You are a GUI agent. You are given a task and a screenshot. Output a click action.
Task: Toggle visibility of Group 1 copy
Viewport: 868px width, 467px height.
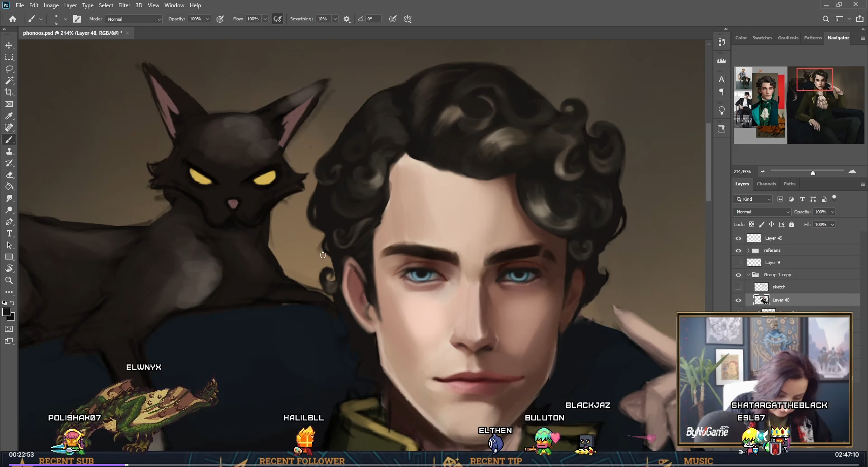tap(738, 275)
